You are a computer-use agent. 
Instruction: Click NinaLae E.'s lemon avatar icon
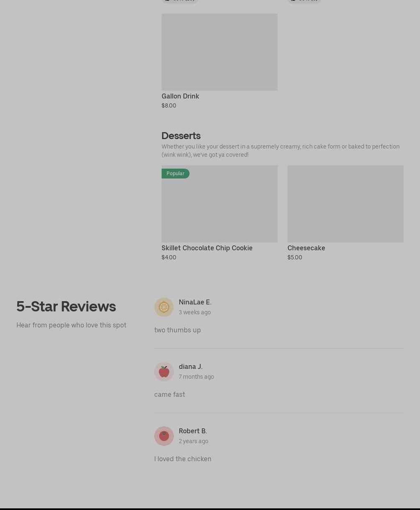[164, 307]
